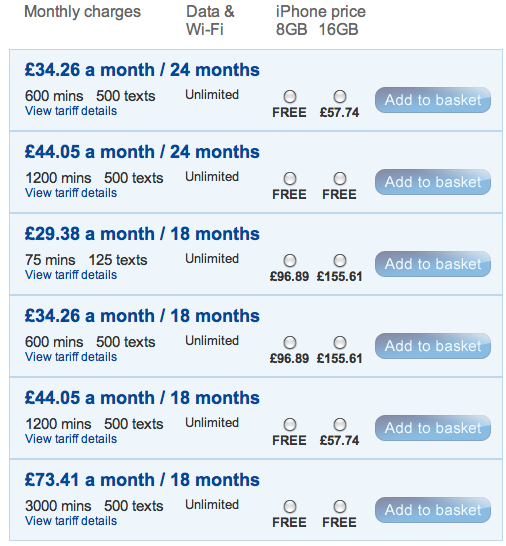The image size is (506, 546).
Task: Add the £34.26 24-month plan to basket
Action: (433, 100)
